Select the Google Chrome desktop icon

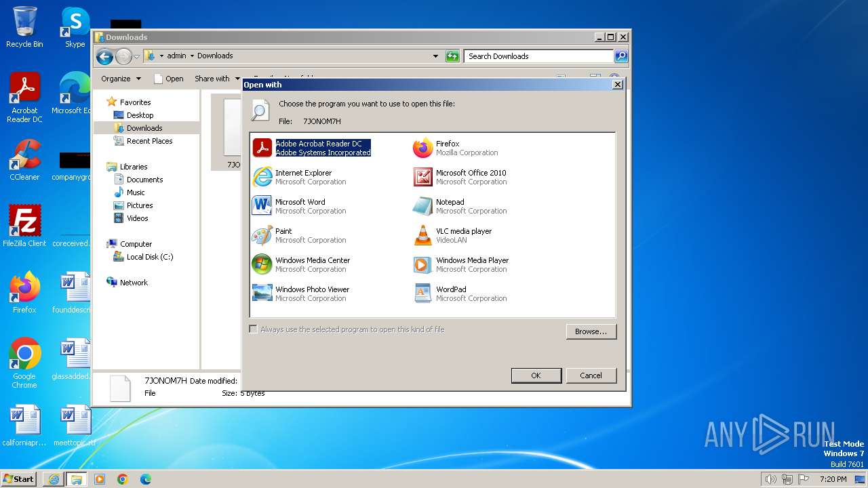click(x=24, y=363)
